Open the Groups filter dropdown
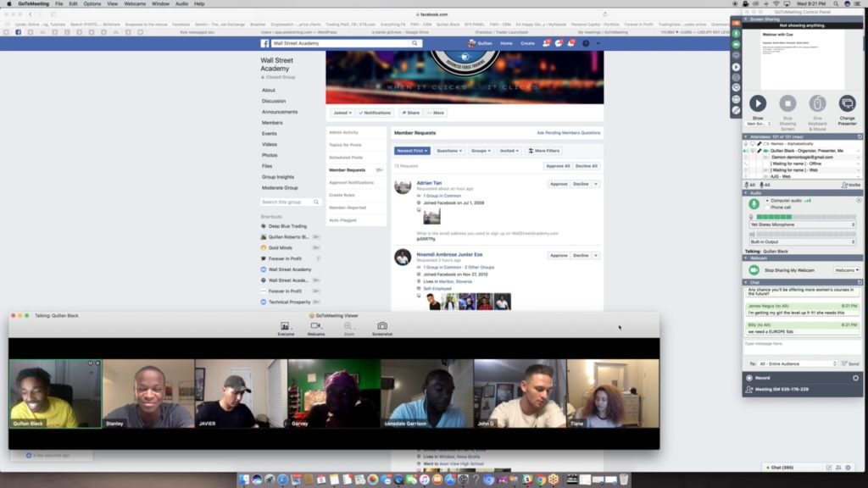The image size is (868, 488). [x=481, y=151]
